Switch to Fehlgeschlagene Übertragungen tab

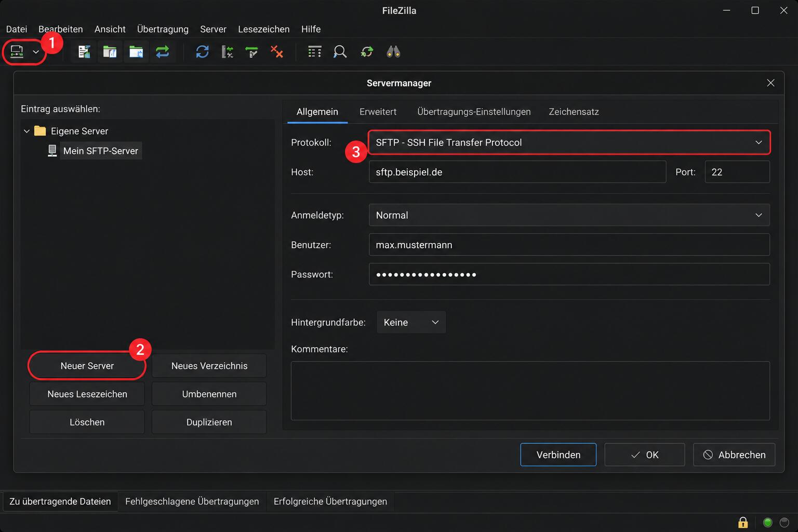click(x=192, y=501)
